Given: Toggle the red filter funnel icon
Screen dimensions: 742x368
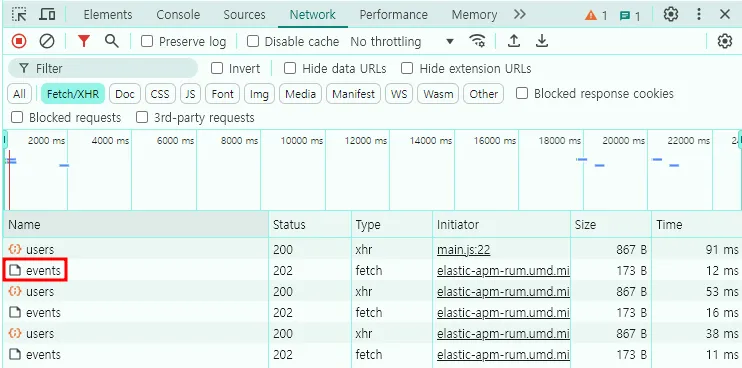Looking at the screenshot, I should (84, 42).
